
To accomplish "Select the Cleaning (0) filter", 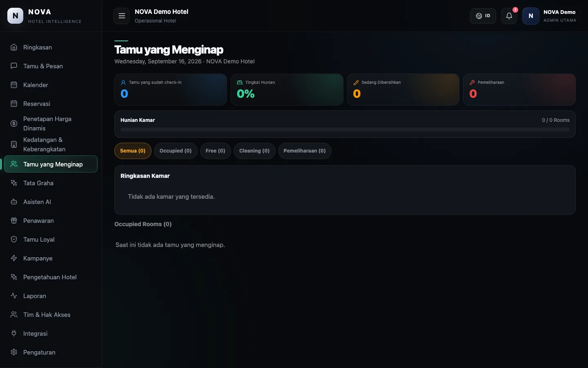I will tap(254, 151).
